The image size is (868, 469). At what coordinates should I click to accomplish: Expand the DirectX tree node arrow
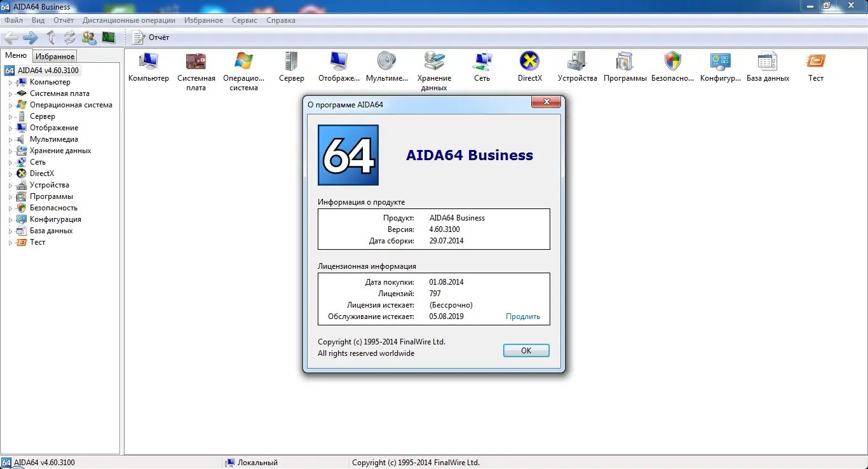10,174
